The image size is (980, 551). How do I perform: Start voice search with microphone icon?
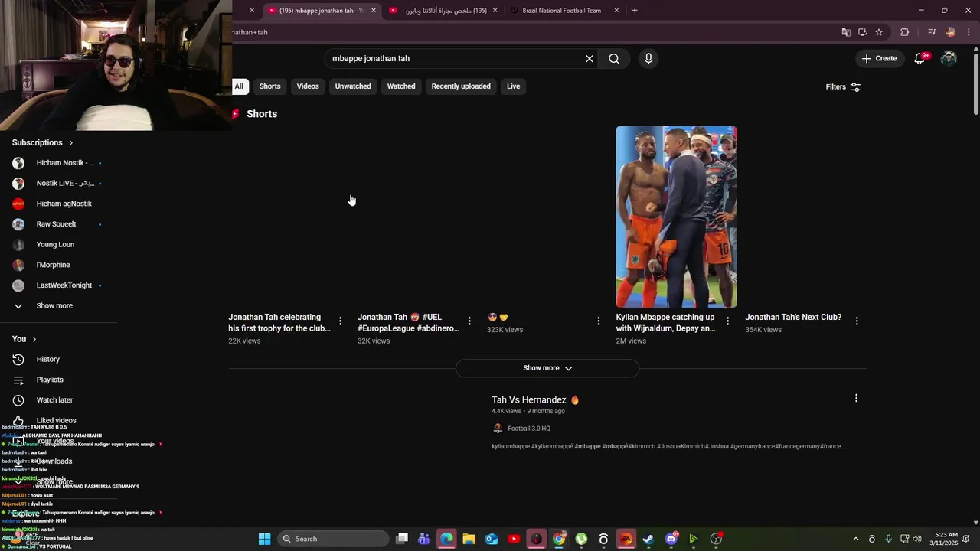(x=648, y=58)
